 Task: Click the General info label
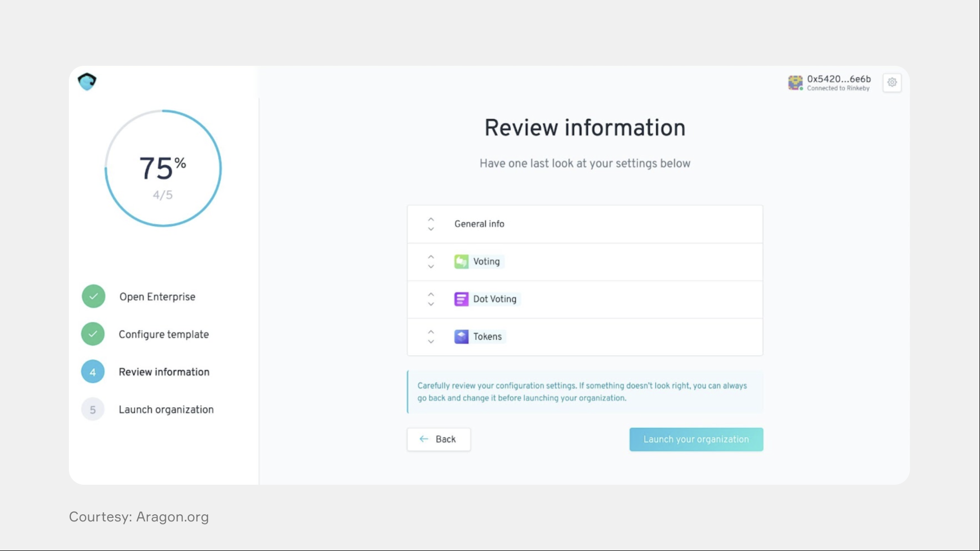[x=479, y=224]
